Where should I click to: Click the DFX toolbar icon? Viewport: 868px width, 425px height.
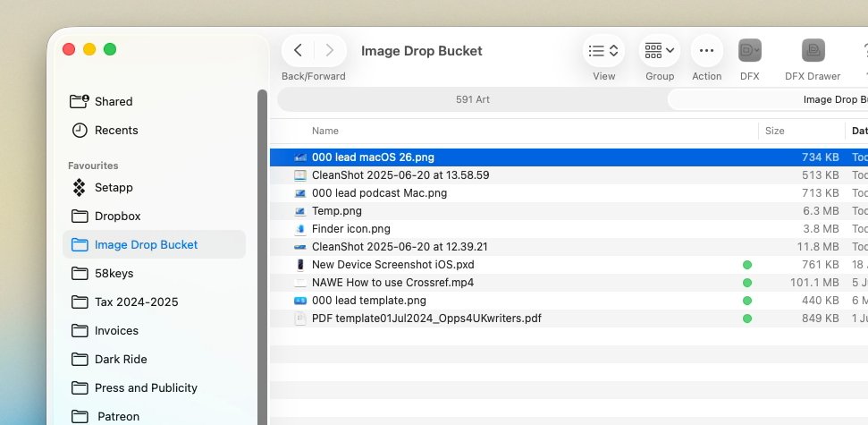749,51
